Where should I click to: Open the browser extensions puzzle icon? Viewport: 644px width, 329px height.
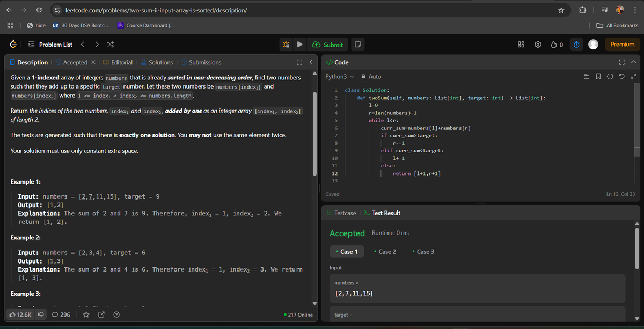click(x=583, y=10)
